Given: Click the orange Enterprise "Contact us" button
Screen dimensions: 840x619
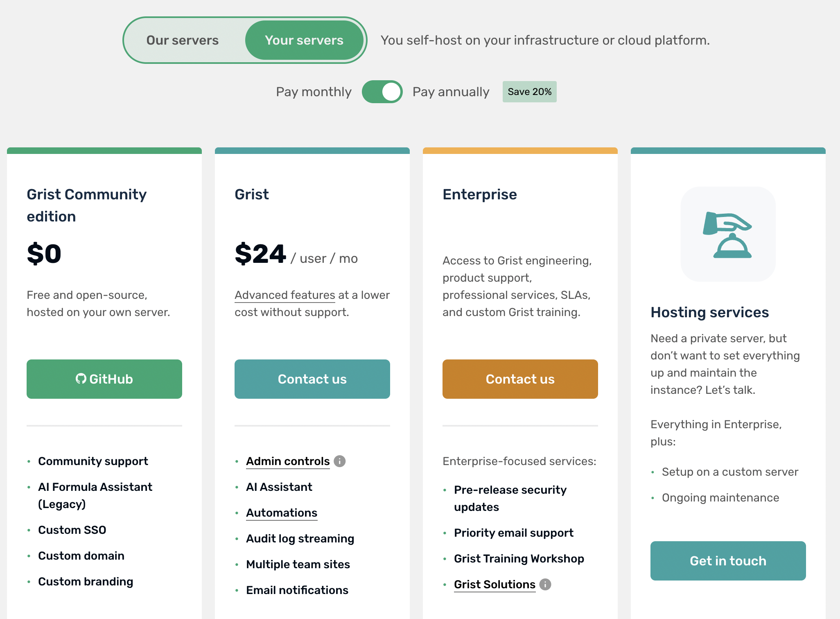Looking at the screenshot, I should pyautogui.click(x=520, y=379).
